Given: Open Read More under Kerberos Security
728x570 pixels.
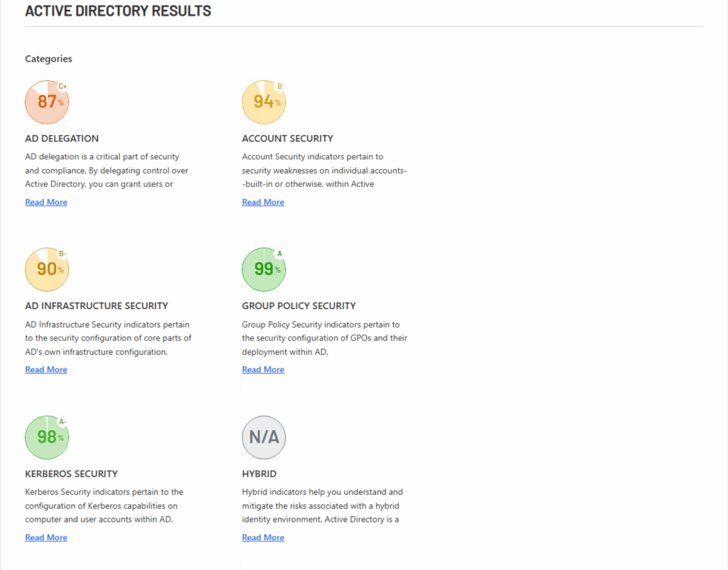Looking at the screenshot, I should coord(46,538).
